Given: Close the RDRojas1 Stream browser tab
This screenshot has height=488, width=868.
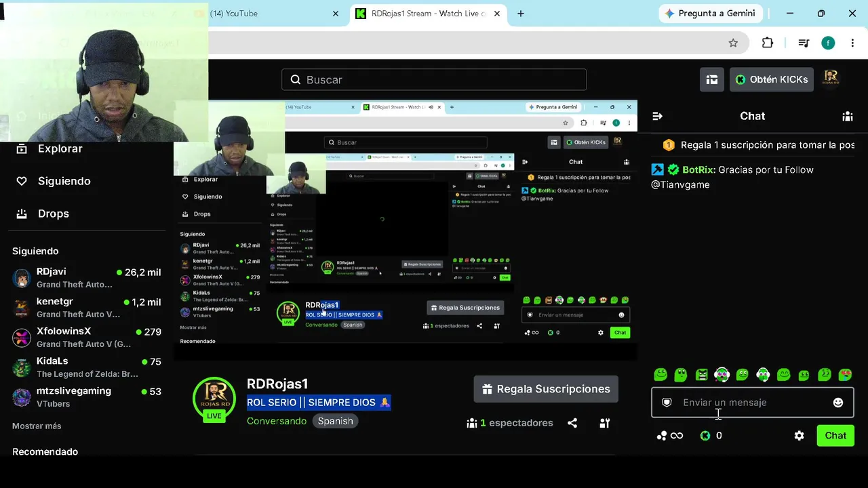Looking at the screenshot, I should click(497, 14).
